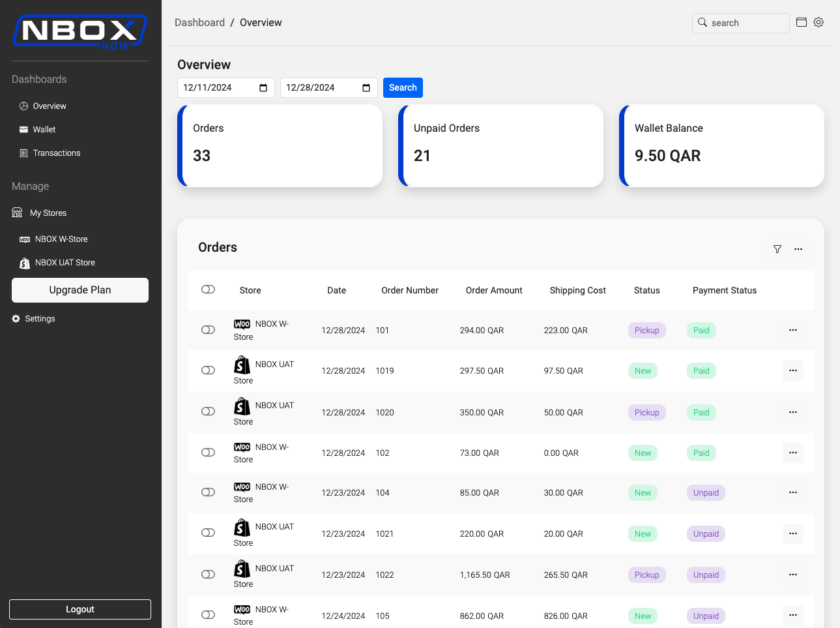Click the window layout icon beside search
The image size is (840, 628).
point(802,22)
